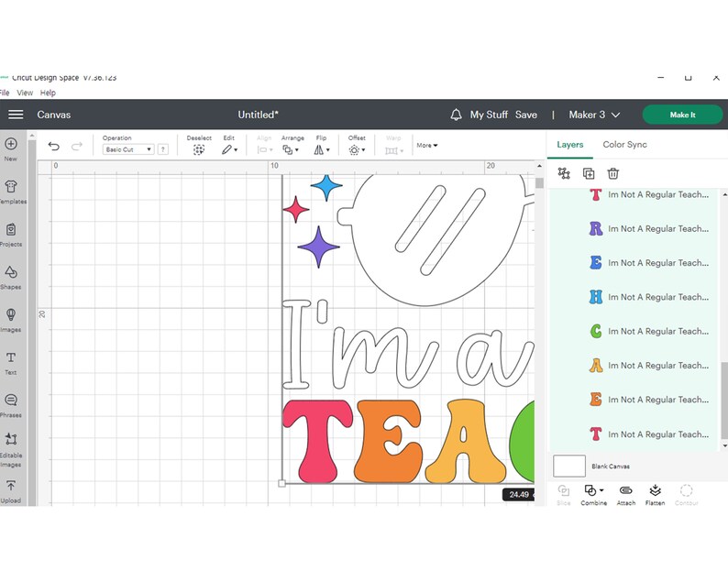728x582 pixels.
Task: Click the operation help question mark
Action: (163, 149)
